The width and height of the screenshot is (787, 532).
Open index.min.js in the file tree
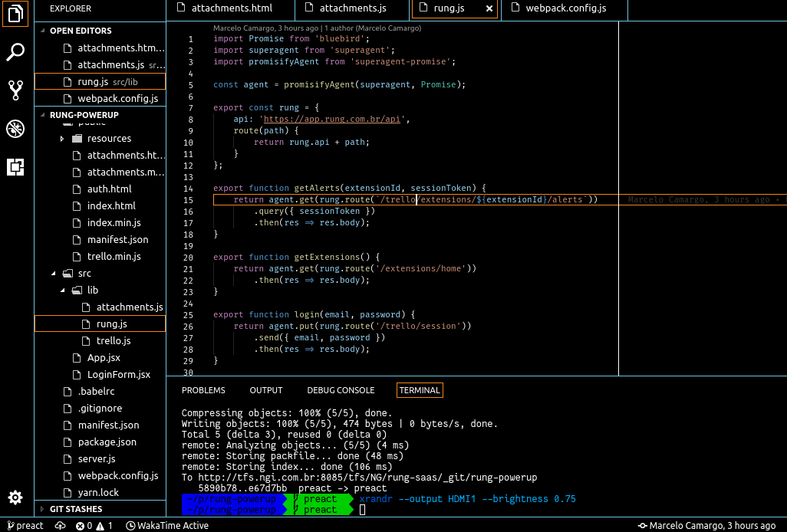(100, 222)
